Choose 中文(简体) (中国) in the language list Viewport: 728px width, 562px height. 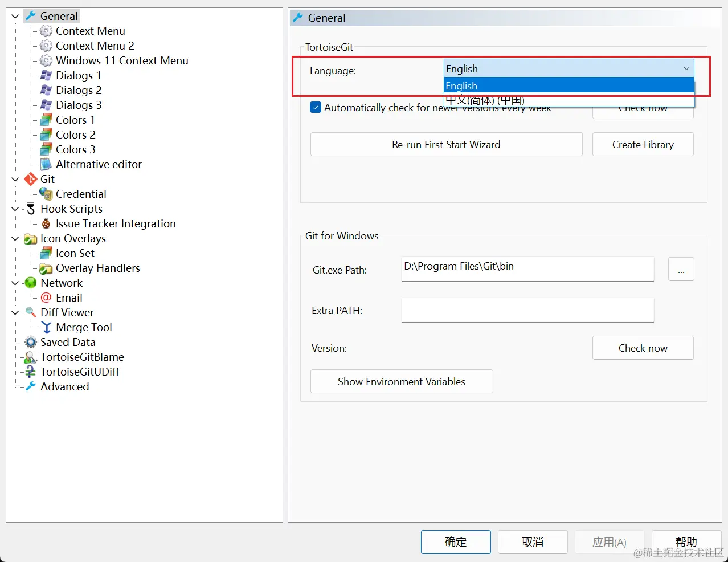tap(569, 100)
